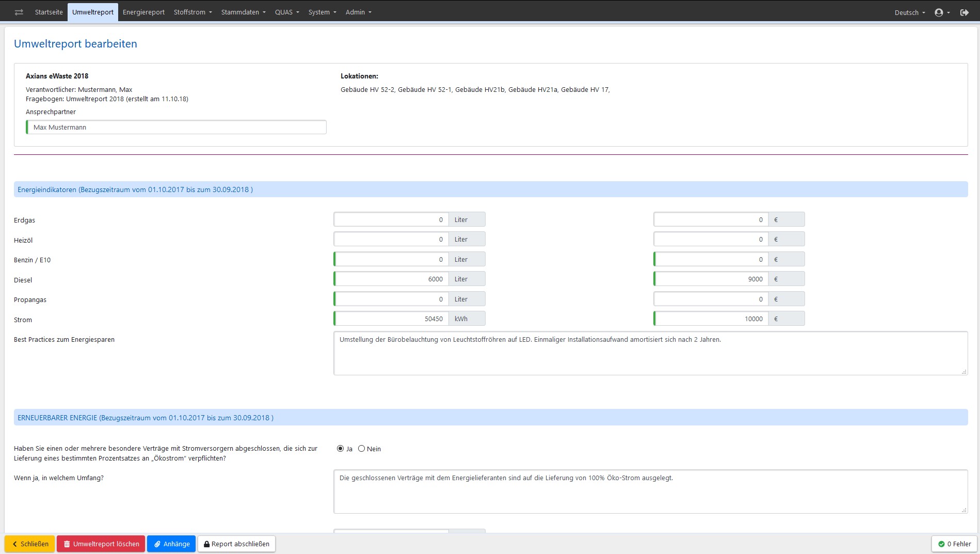
Task: Click the Ansprechpartner input field
Action: [x=176, y=127]
